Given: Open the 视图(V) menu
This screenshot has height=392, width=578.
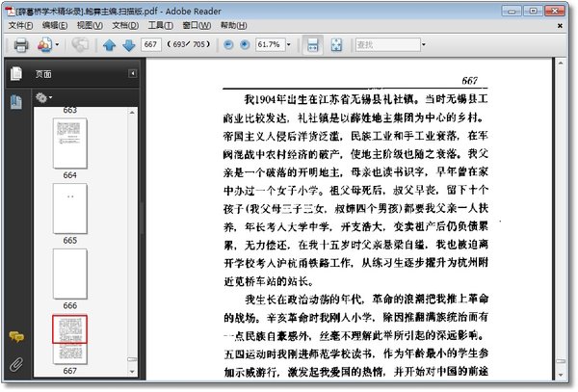Looking at the screenshot, I should [x=90, y=24].
